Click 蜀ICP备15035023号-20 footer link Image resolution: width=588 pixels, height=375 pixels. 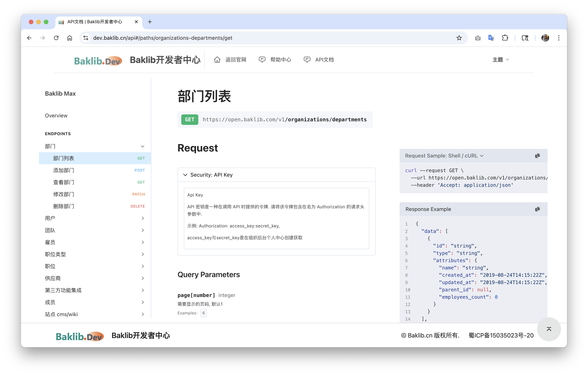tap(501, 335)
